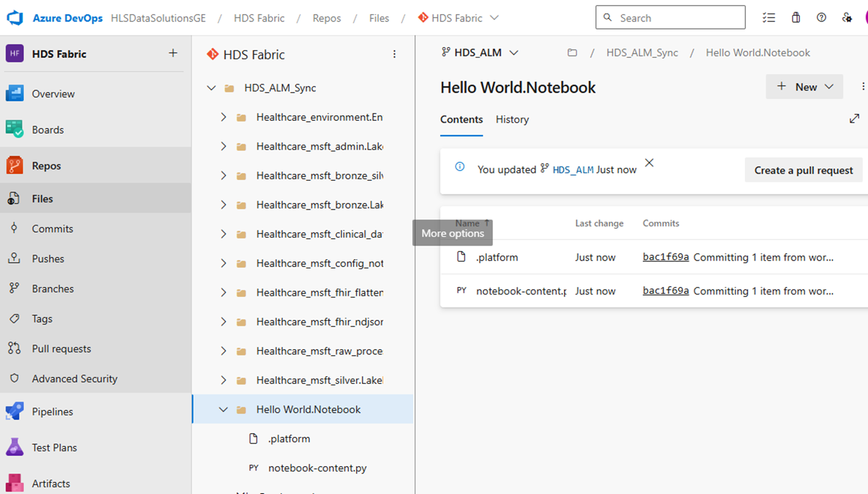Expand the Healthcare_msft_config_not folder
The height and width of the screenshot is (494, 868).
coord(223,263)
